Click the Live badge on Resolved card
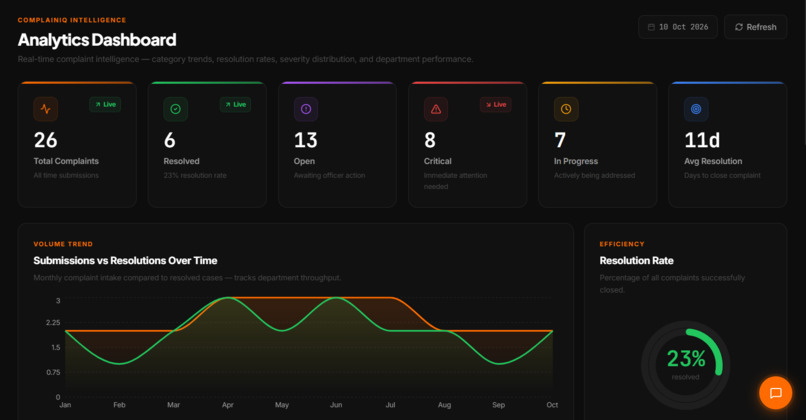 coord(235,104)
